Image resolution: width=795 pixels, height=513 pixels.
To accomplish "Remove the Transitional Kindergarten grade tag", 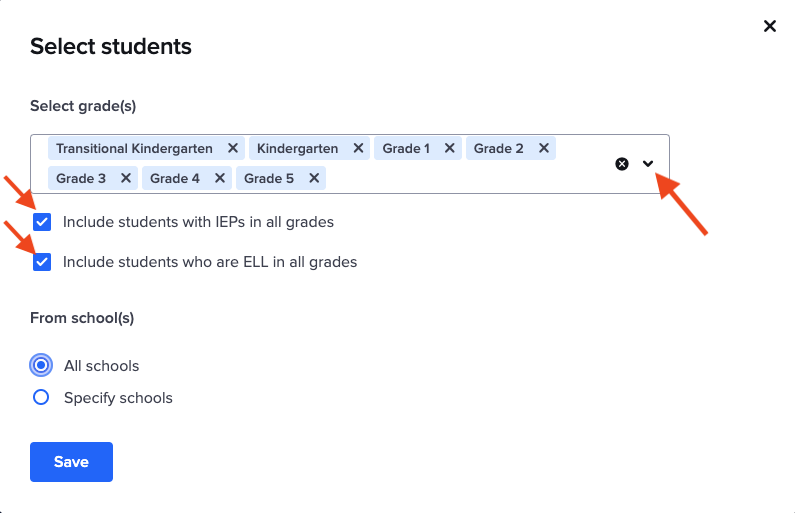I will coord(233,149).
